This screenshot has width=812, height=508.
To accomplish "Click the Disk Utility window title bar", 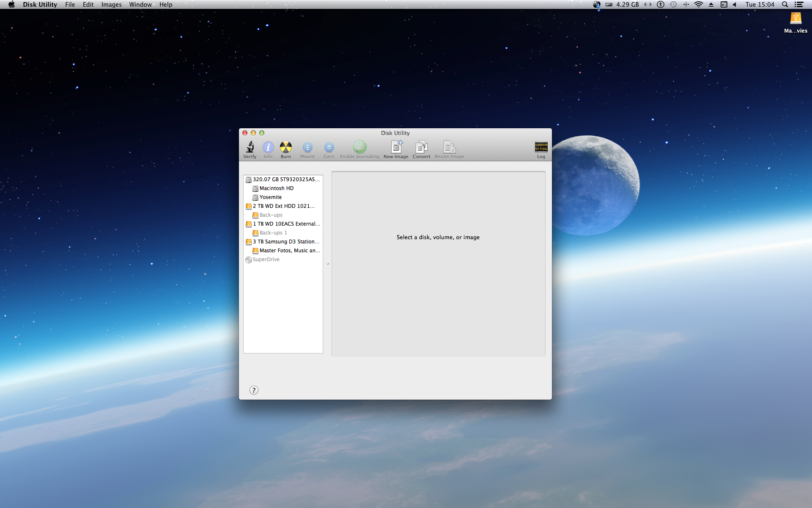I will click(395, 133).
